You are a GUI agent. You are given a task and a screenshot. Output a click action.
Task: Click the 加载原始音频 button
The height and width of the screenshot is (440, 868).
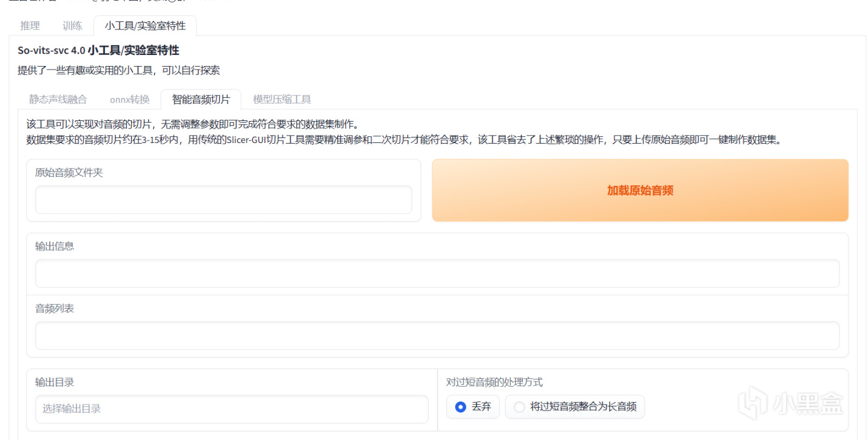[x=640, y=191]
